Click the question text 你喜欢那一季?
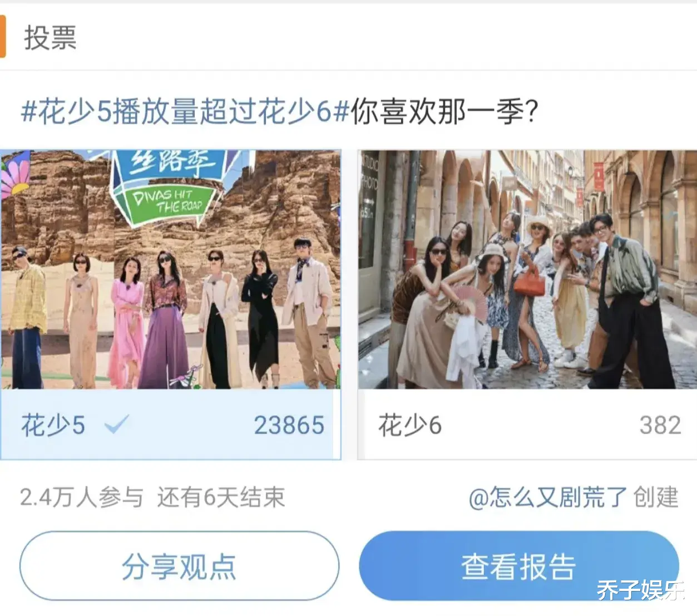Image resolution: width=697 pixels, height=616 pixels. pos(444,111)
